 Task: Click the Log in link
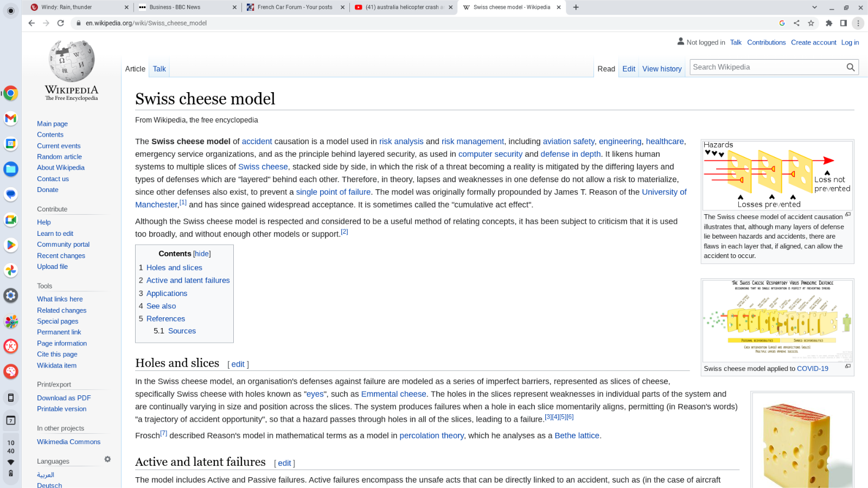click(850, 42)
